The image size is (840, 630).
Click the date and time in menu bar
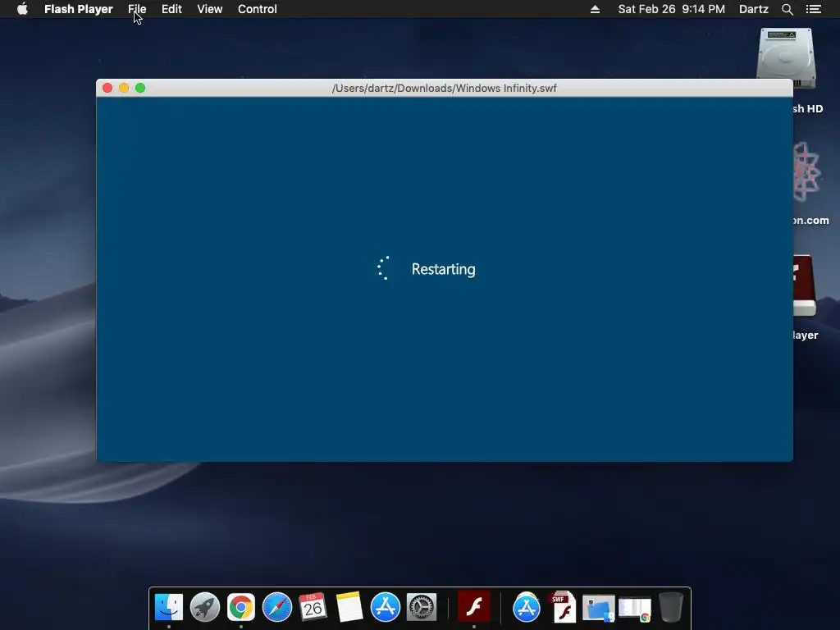click(x=671, y=9)
